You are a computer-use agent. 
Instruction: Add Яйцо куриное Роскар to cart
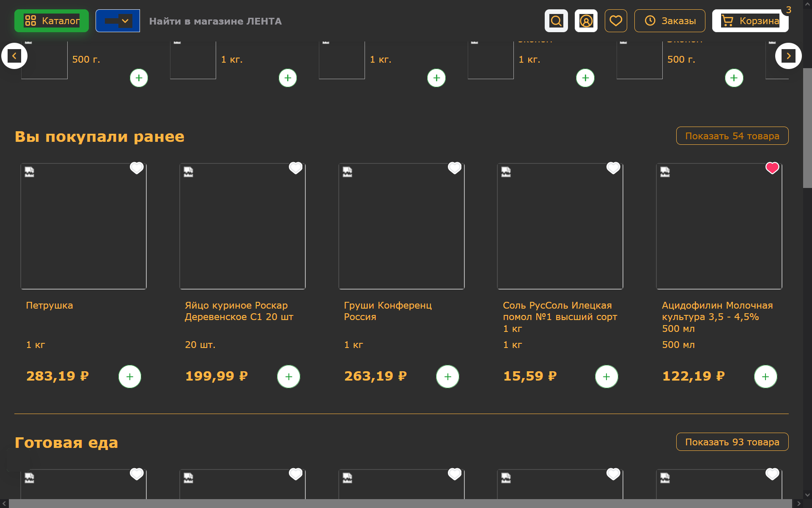pos(288,376)
